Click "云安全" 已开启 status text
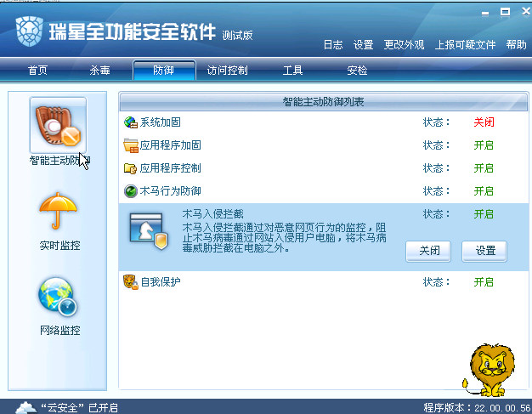 click(79, 407)
